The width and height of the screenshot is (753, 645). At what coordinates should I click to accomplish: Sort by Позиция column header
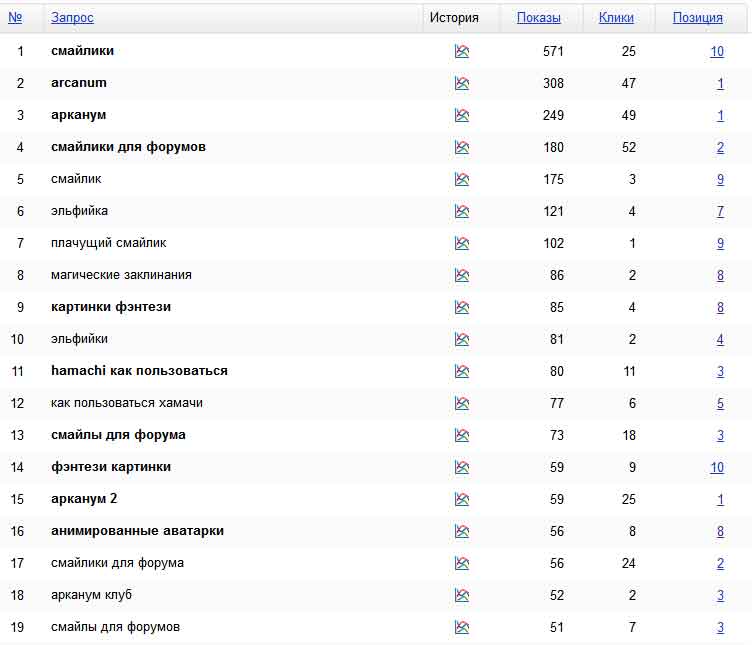pyautogui.click(x=697, y=18)
